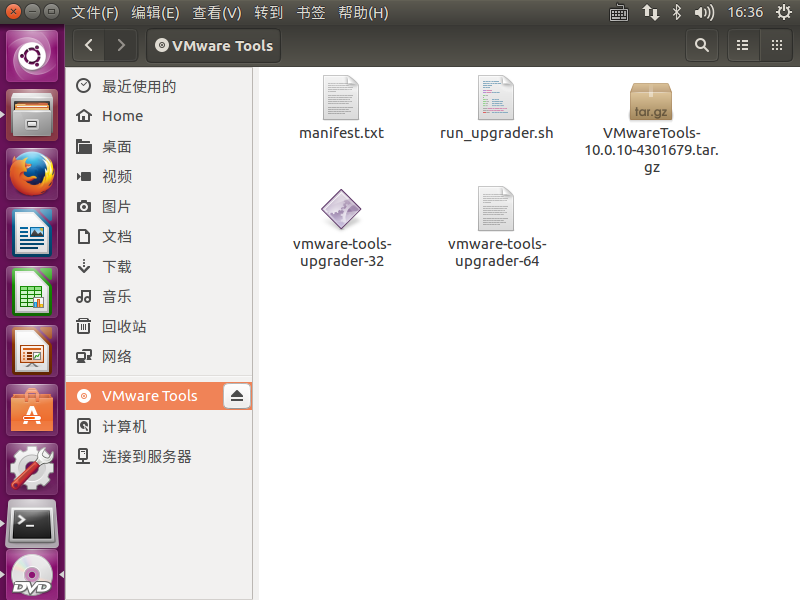Launch LibreOffice Writer from launcher
The image size is (800, 600).
point(32,233)
